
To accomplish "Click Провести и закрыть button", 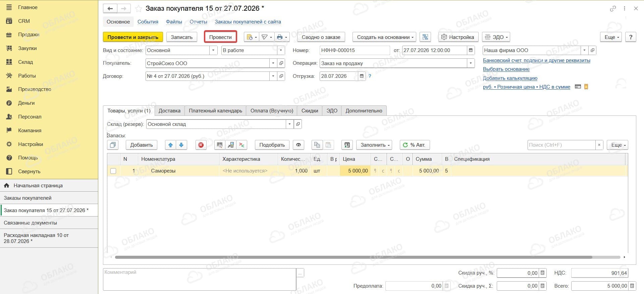I will (133, 37).
